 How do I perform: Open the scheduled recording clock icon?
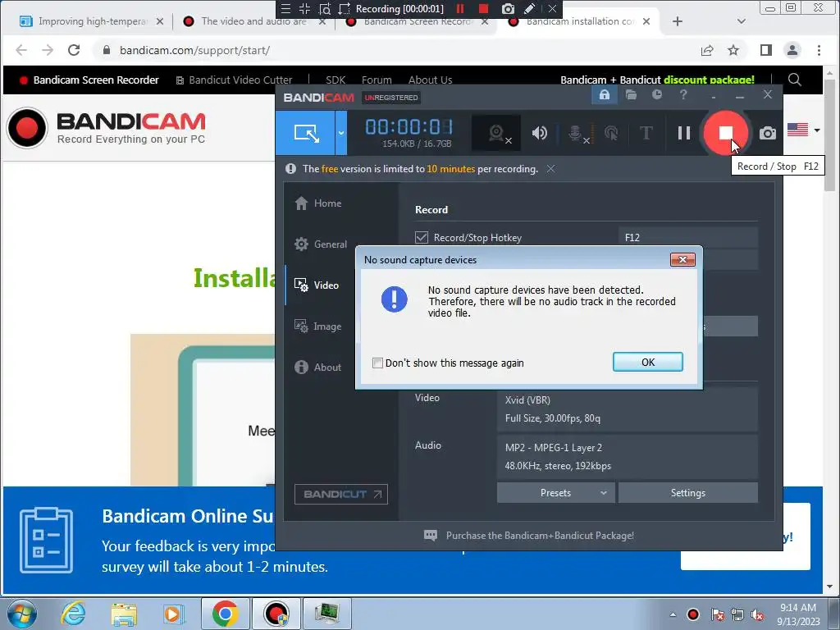click(657, 95)
